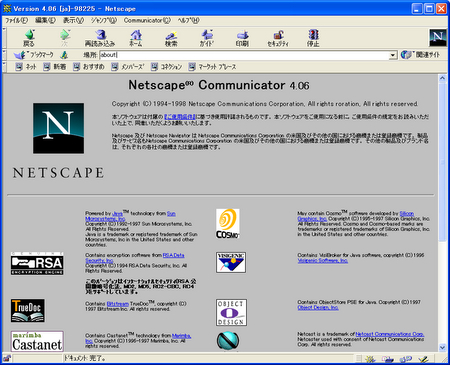Click in the 場所 location input field
This screenshot has width=450, height=365.
tap(244, 55)
